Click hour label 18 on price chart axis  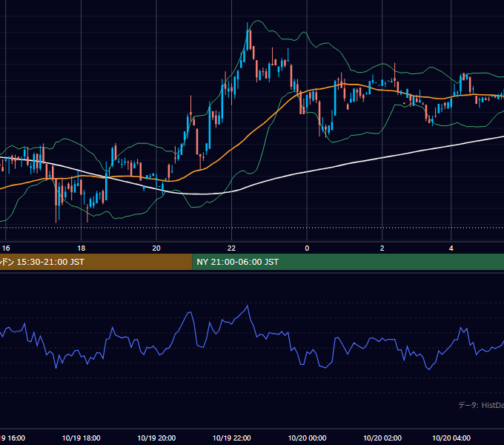pos(81,248)
